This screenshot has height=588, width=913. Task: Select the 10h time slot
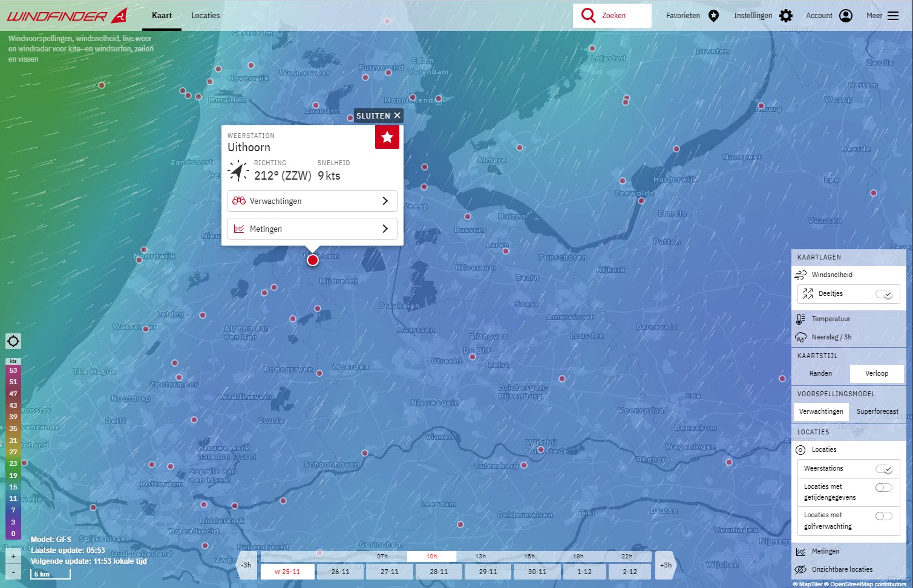(x=431, y=557)
